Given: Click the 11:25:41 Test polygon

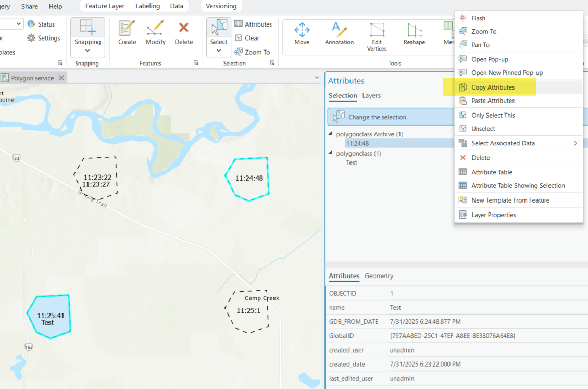Looking at the screenshot, I should [x=49, y=317].
